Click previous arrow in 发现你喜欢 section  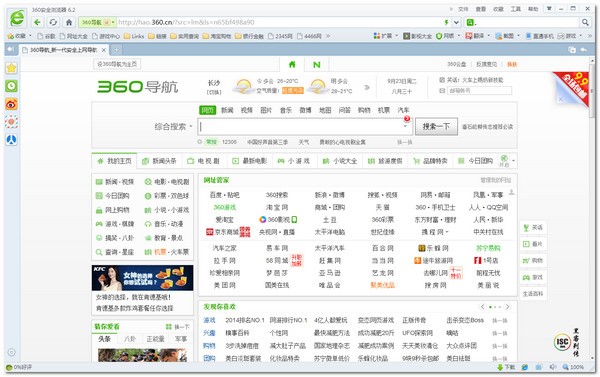click(x=483, y=307)
